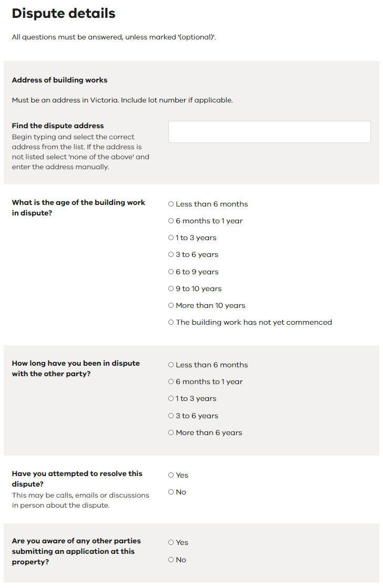Select building work age 'Less than 6 months'
Image resolution: width=383 pixels, height=588 pixels.
pyautogui.click(x=171, y=204)
